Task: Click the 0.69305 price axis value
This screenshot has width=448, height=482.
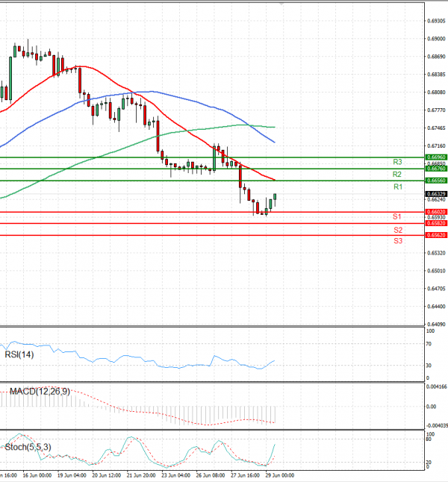Action: [x=436, y=21]
